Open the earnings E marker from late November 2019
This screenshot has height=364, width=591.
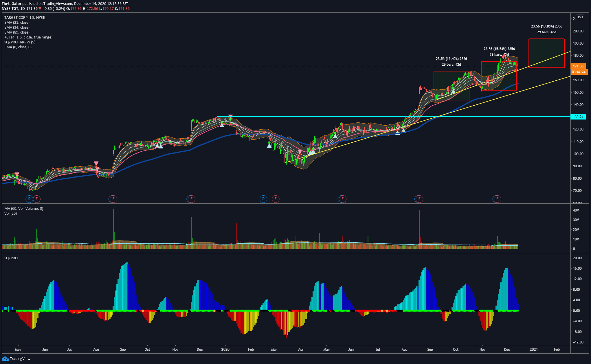coord(191,199)
